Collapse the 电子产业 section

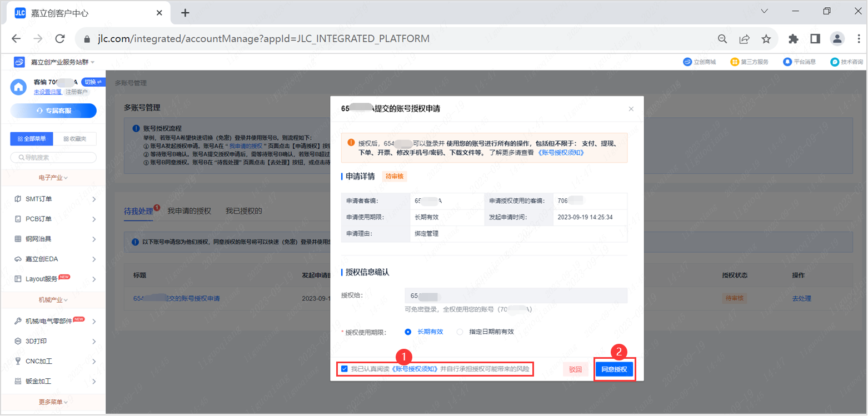pyautogui.click(x=53, y=178)
